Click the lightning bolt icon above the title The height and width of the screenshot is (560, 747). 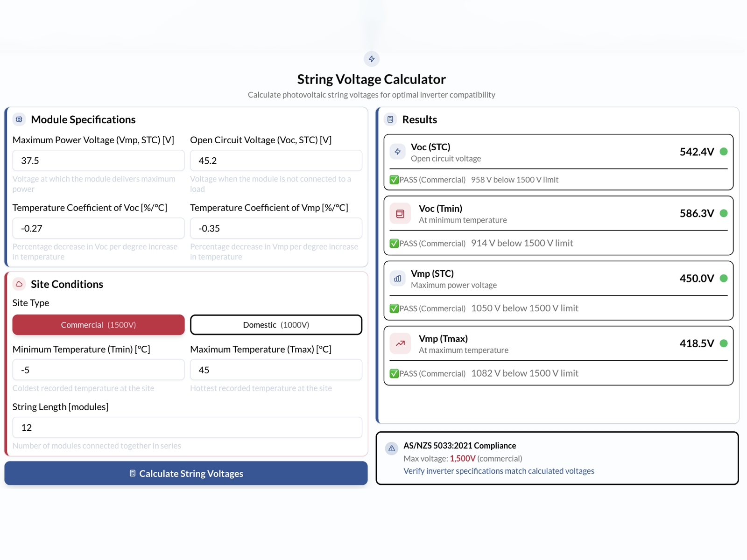pos(372,59)
